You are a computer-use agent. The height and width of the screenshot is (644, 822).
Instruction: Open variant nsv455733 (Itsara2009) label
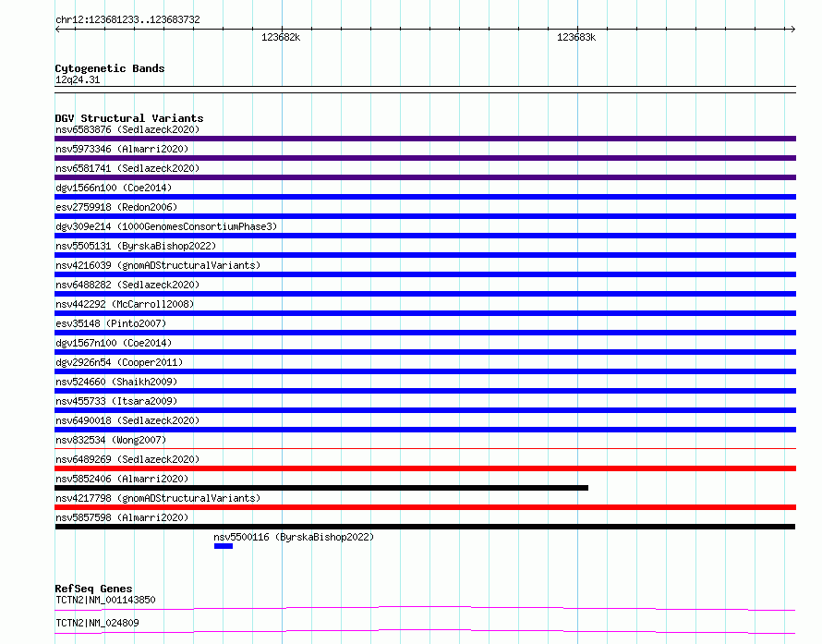click(116, 401)
